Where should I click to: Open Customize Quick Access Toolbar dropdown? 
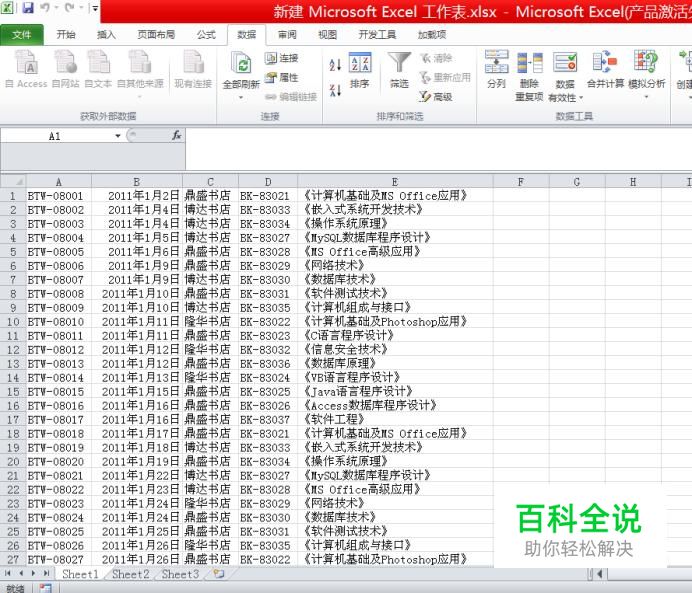95,8
